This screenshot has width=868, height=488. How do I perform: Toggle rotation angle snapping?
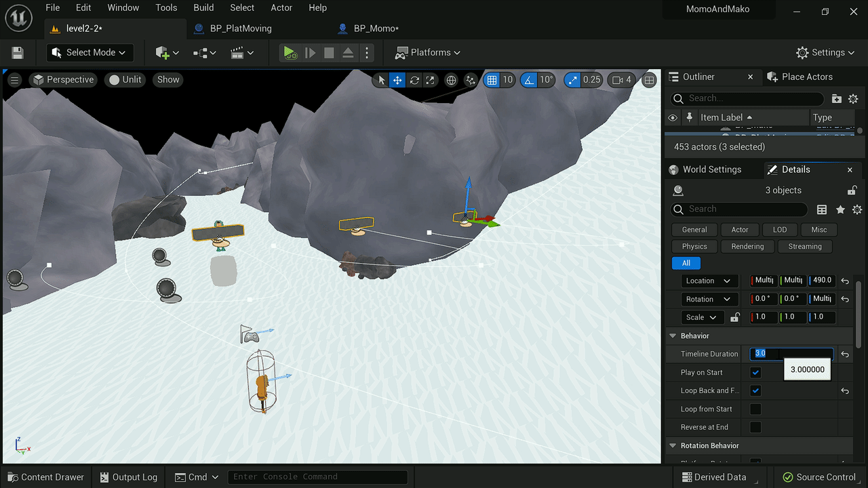tap(529, 80)
